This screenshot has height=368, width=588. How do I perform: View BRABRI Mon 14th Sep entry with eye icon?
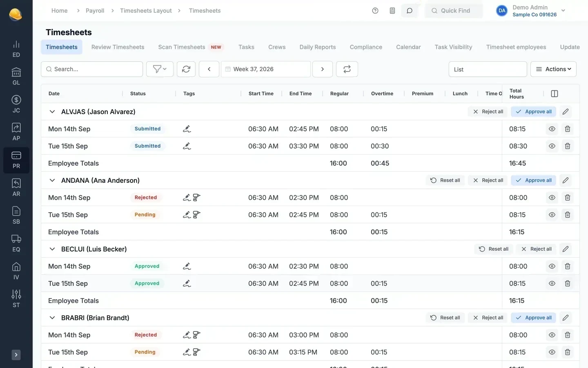click(x=552, y=335)
